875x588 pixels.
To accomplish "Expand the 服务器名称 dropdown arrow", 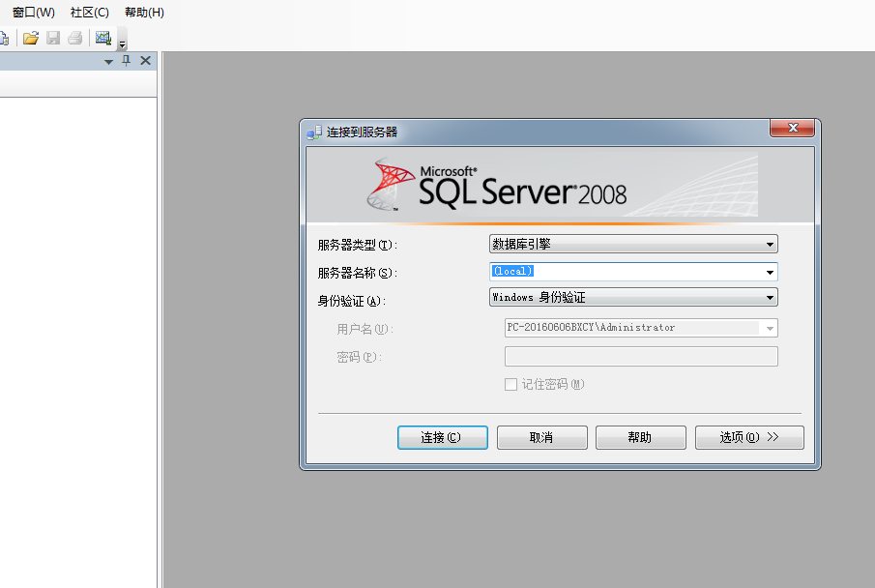I will click(x=770, y=273).
